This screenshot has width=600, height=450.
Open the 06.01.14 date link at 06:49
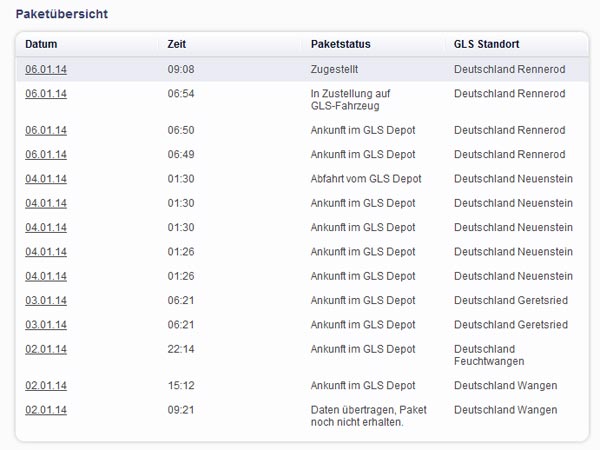click(46, 155)
